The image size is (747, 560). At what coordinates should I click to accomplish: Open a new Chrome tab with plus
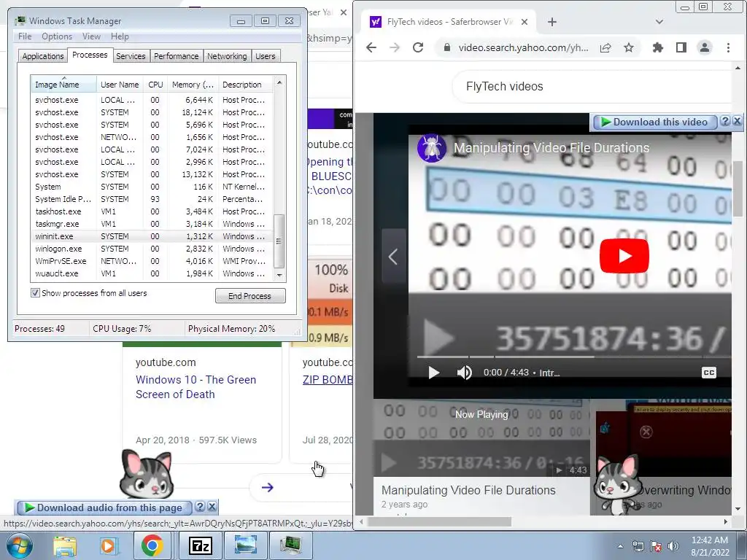pos(552,22)
